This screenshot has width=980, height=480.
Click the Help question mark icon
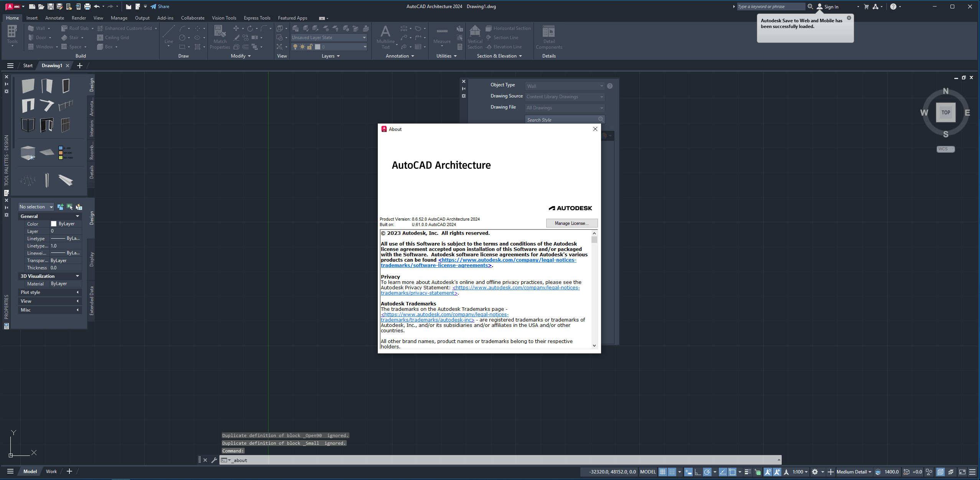(x=893, y=7)
